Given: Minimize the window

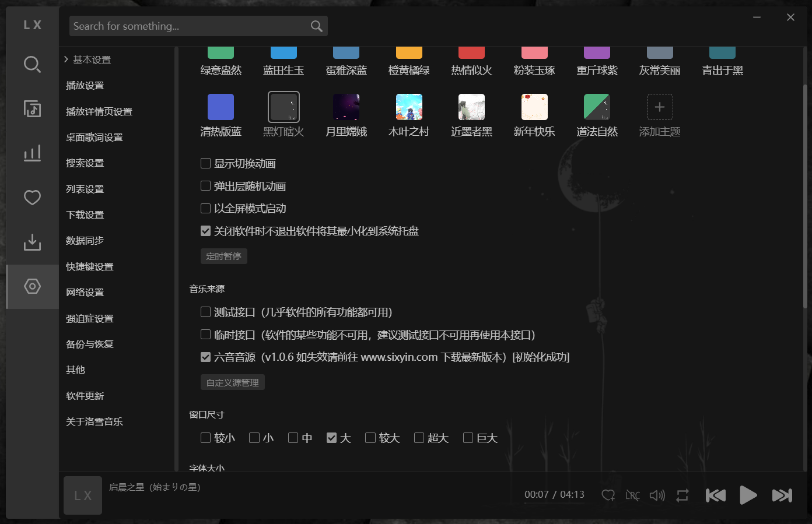Looking at the screenshot, I should tap(757, 17).
